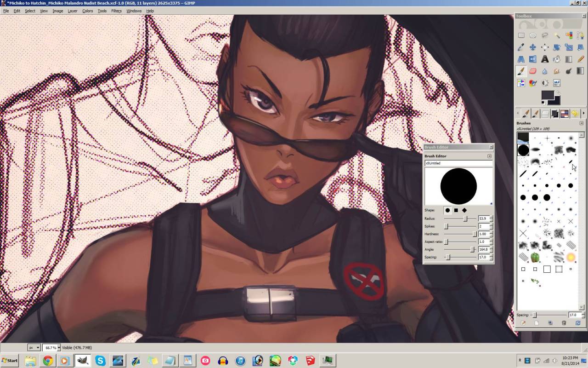
Task: Open the px unit dropdown in status bar
Action: click(x=34, y=347)
